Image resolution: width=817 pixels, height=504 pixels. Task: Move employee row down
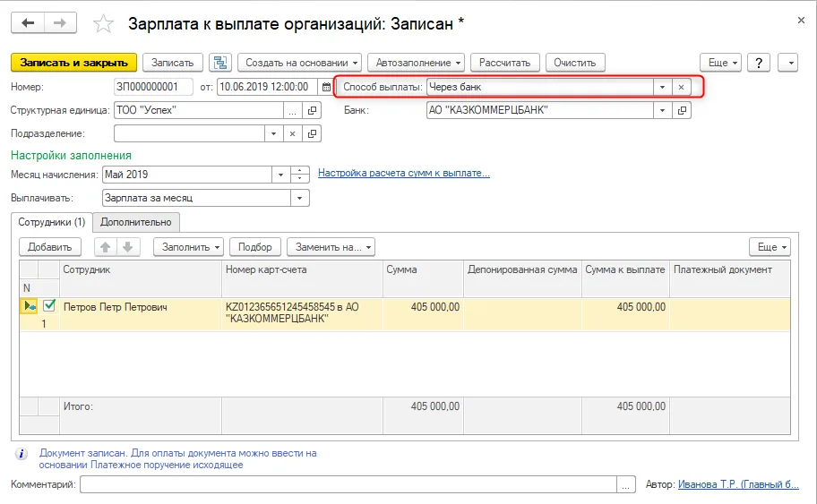click(127, 247)
